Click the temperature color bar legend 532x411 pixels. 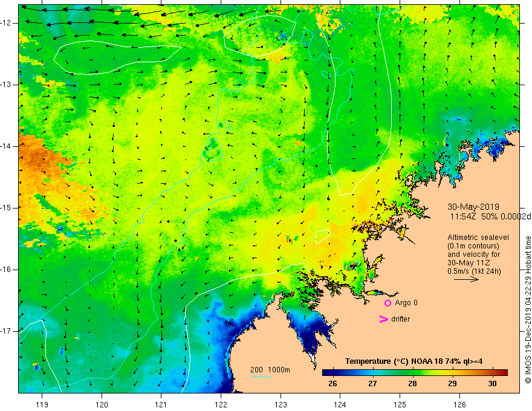tap(415, 372)
